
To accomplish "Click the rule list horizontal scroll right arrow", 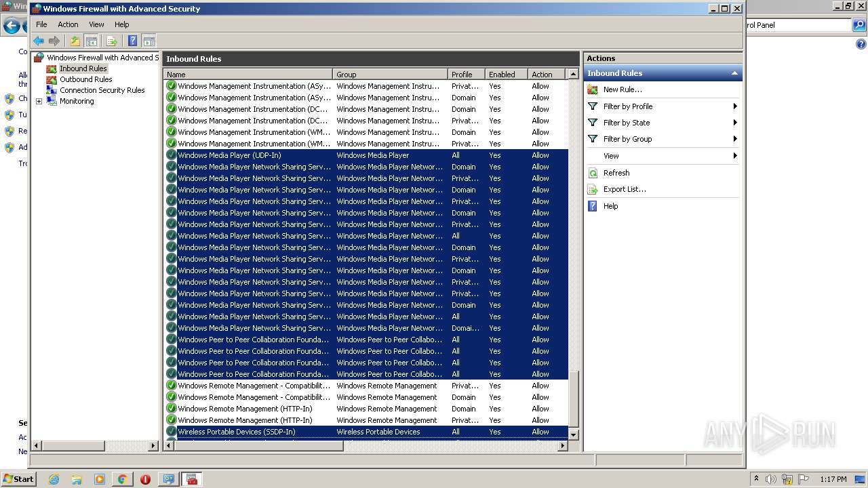I will pyautogui.click(x=562, y=446).
